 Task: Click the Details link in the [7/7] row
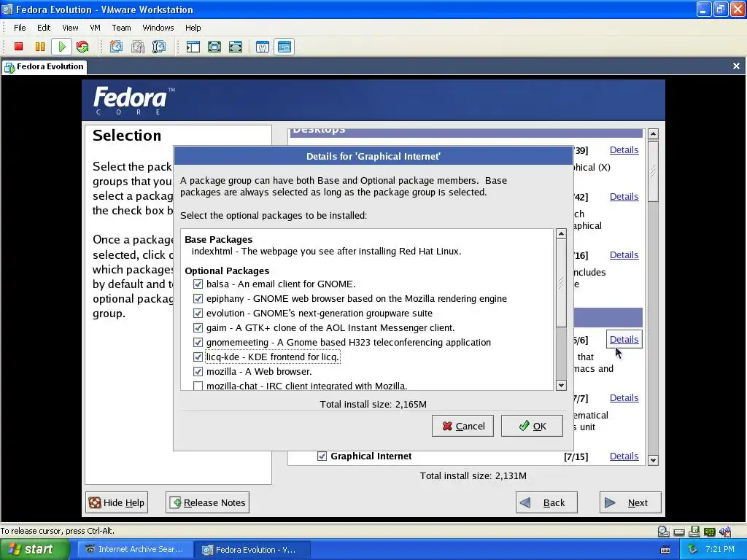tap(624, 397)
